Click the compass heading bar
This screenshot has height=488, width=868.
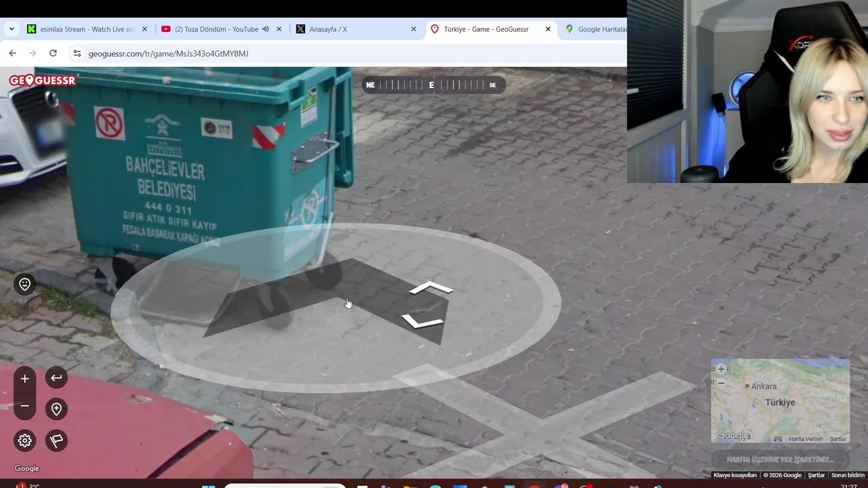[433, 85]
